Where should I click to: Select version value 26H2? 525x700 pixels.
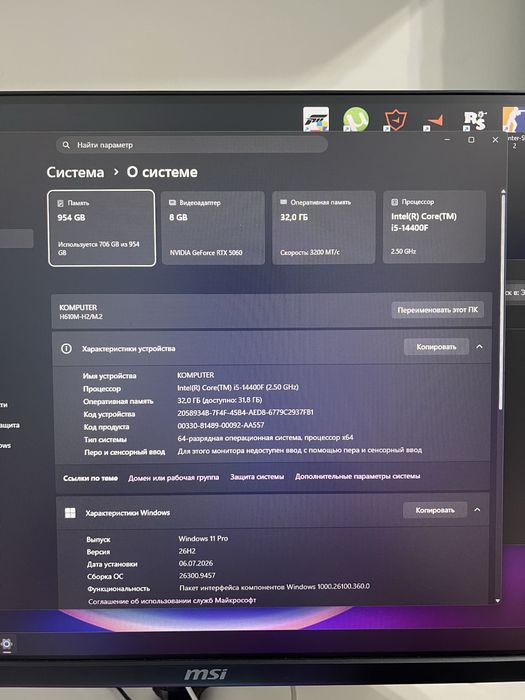[187, 551]
